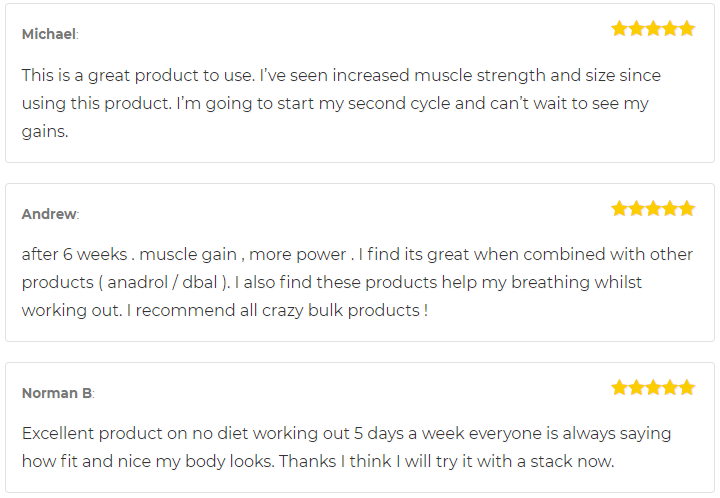Click the fourth star in Andrew's rating
The width and height of the screenshot is (720, 498).
(670, 208)
